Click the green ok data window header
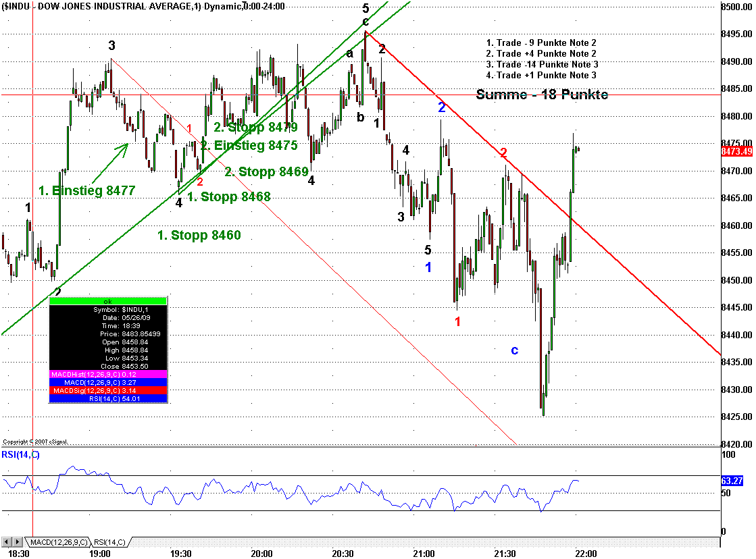 (108, 301)
